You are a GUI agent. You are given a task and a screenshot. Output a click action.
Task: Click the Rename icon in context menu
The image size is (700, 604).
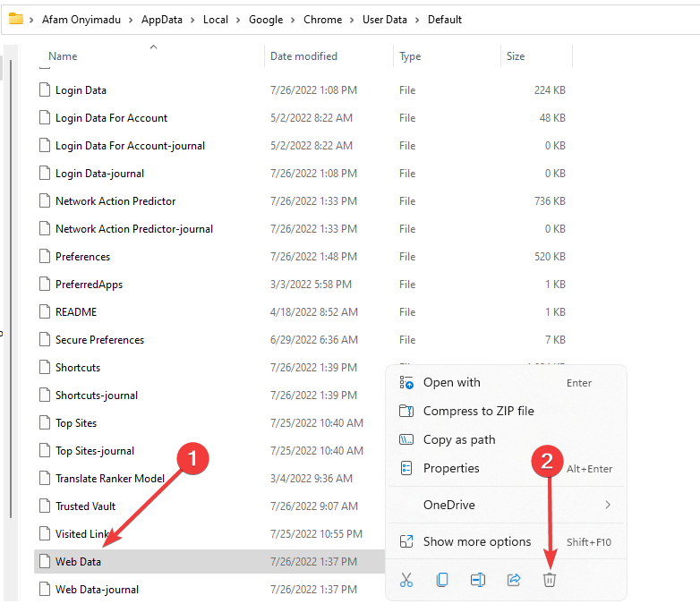click(478, 580)
